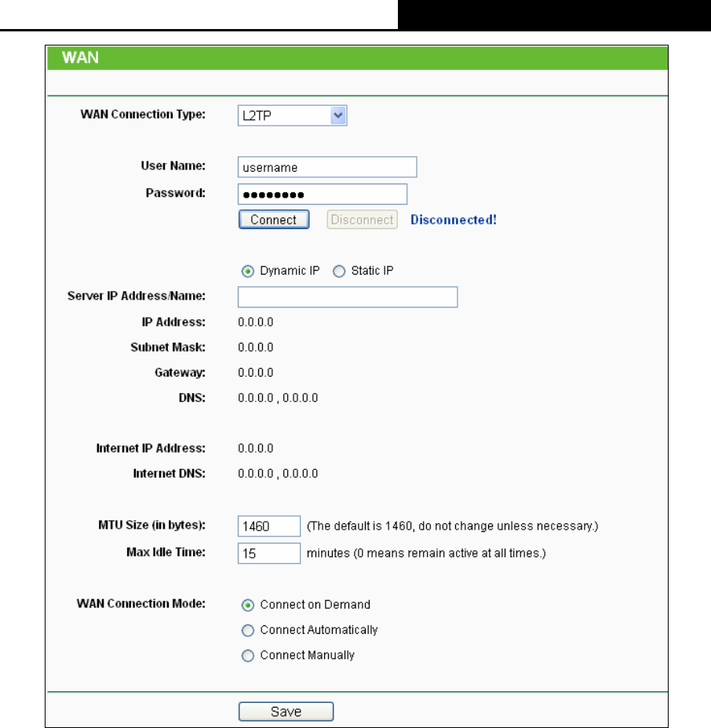The width and height of the screenshot is (711, 728).
Task: Select the Static IP radio button
Action: 339,271
